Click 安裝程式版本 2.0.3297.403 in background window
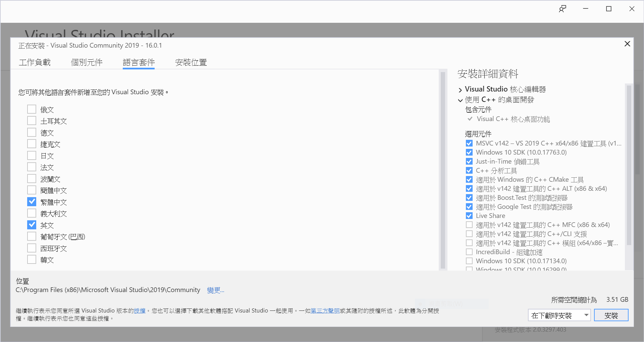The height and width of the screenshot is (342, 644). pyautogui.click(x=531, y=330)
